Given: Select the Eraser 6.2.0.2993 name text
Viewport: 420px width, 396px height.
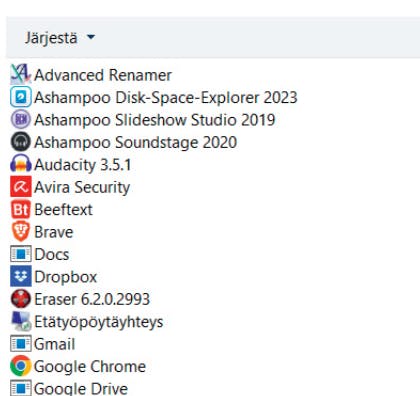Looking at the screenshot, I should tap(92, 299).
